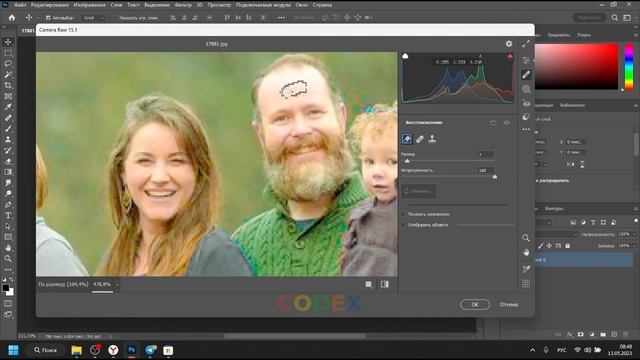
Task: Adjust the Opacity slider handle
Action: tap(495, 177)
